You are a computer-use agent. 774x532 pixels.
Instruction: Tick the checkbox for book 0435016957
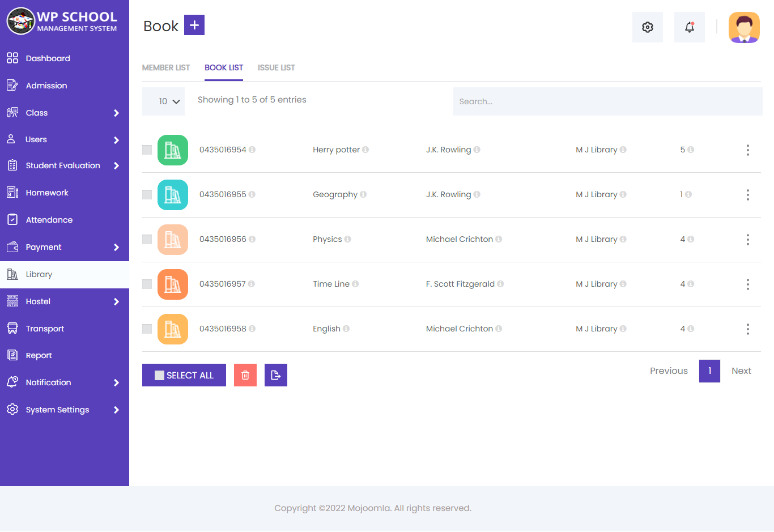[x=147, y=284]
